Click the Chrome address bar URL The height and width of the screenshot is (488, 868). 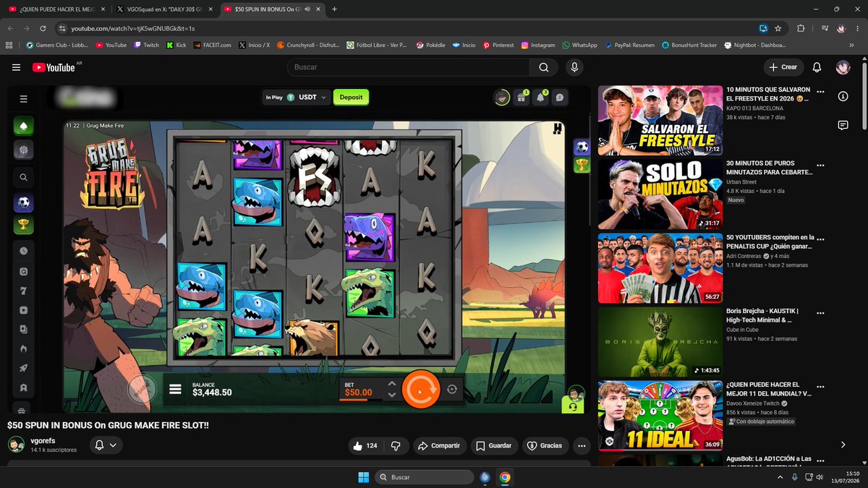point(133,28)
